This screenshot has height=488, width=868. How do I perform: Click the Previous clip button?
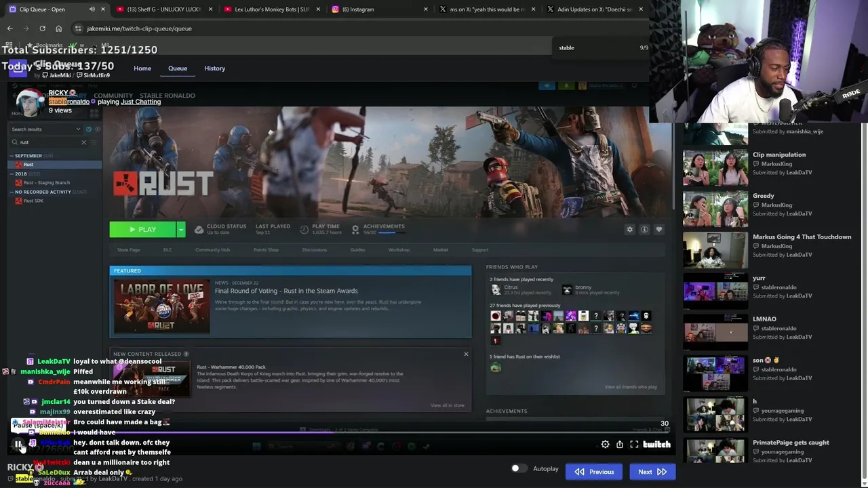click(x=593, y=472)
